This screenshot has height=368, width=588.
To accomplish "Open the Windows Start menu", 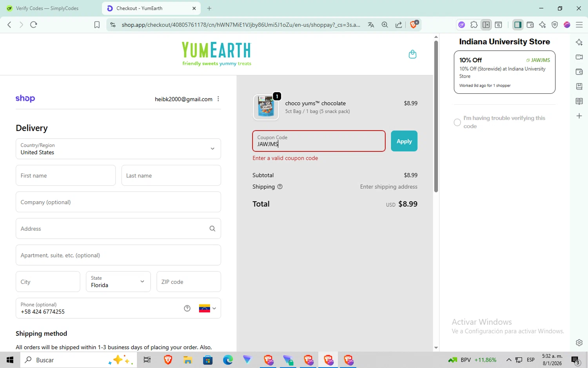I will pyautogui.click(x=10, y=360).
